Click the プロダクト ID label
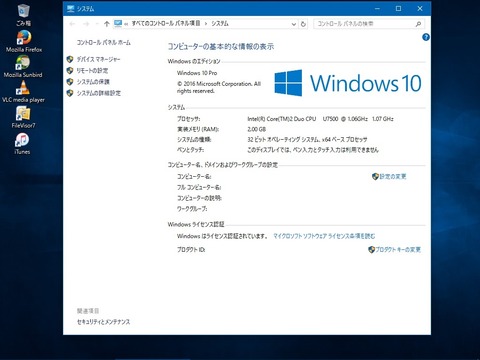 click(x=191, y=249)
